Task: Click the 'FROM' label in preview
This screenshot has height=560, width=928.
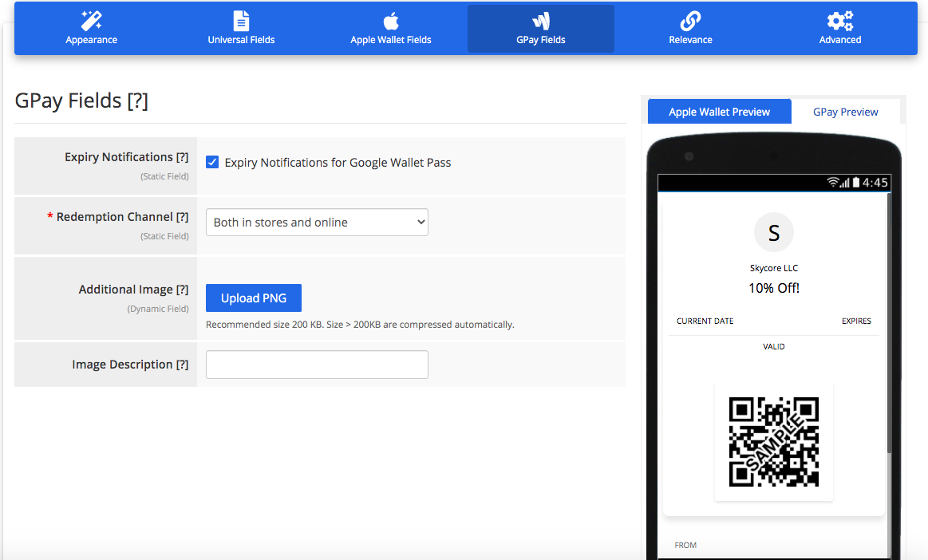Action: tap(685, 545)
